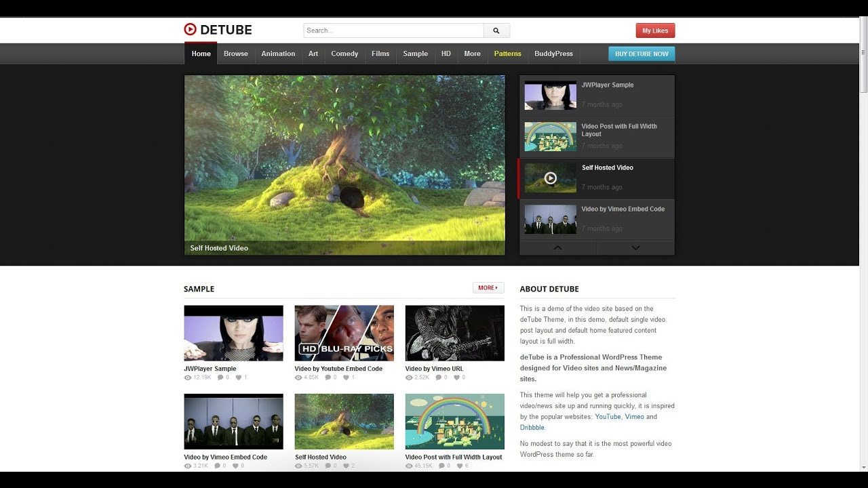Select Self Hosted Video in featured list

597,178
